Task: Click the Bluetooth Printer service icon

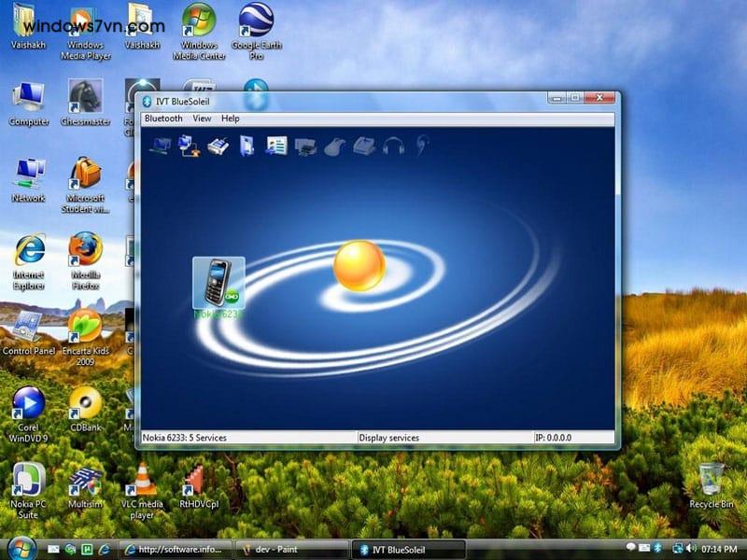Action: [303, 147]
